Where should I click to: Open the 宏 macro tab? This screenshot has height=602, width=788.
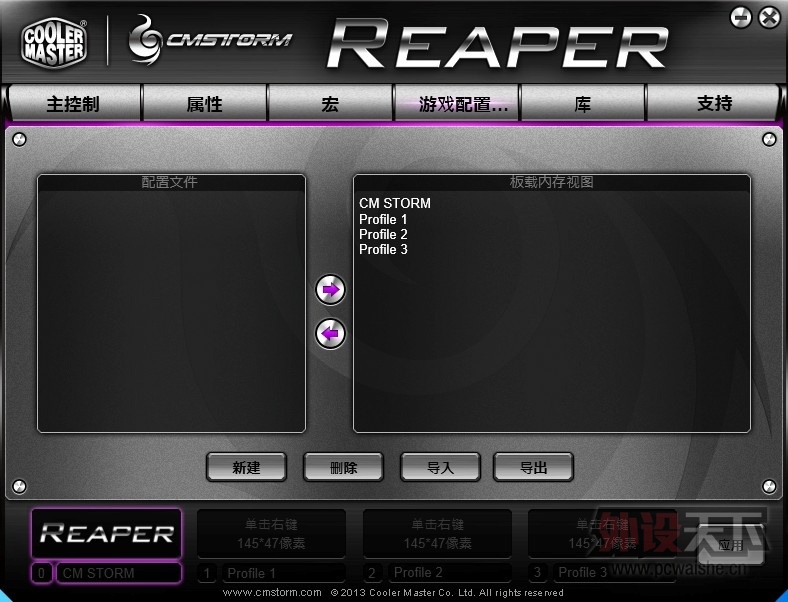pyautogui.click(x=330, y=104)
